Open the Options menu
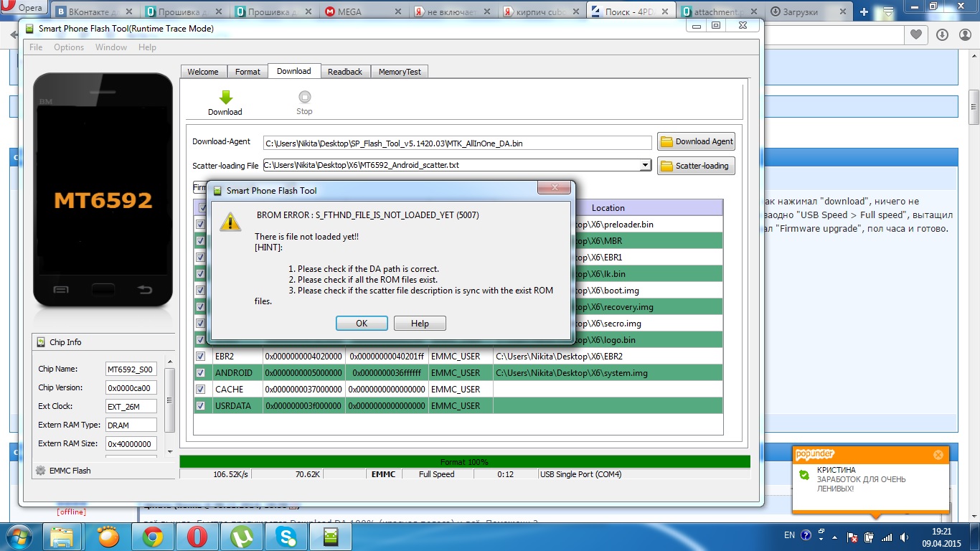Image resolution: width=980 pixels, height=551 pixels. 69,47
